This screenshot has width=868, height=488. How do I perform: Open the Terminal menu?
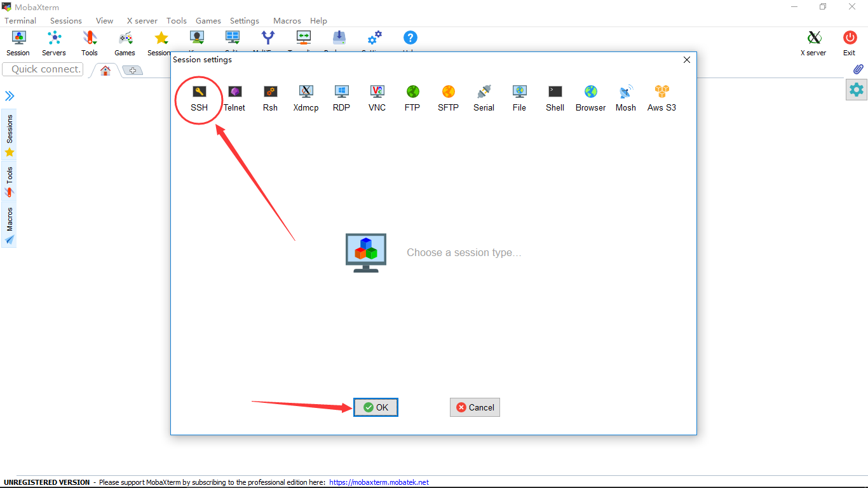point(20,20)
